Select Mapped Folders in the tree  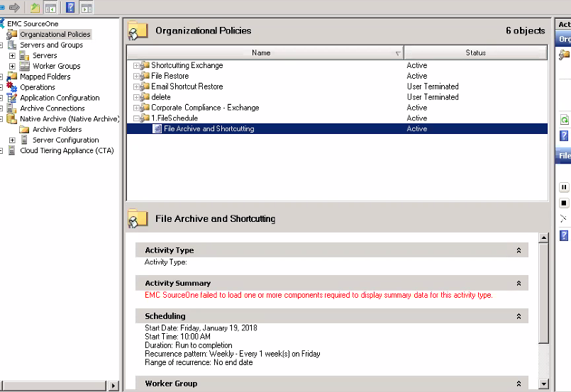point(45,77)
